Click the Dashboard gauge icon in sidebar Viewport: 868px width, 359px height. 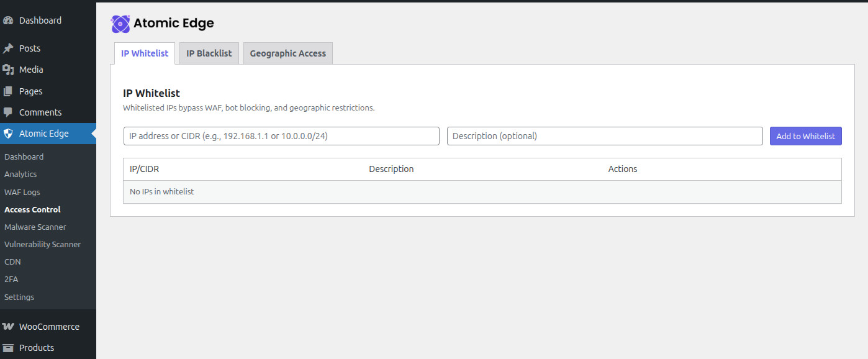coord(8,20)
